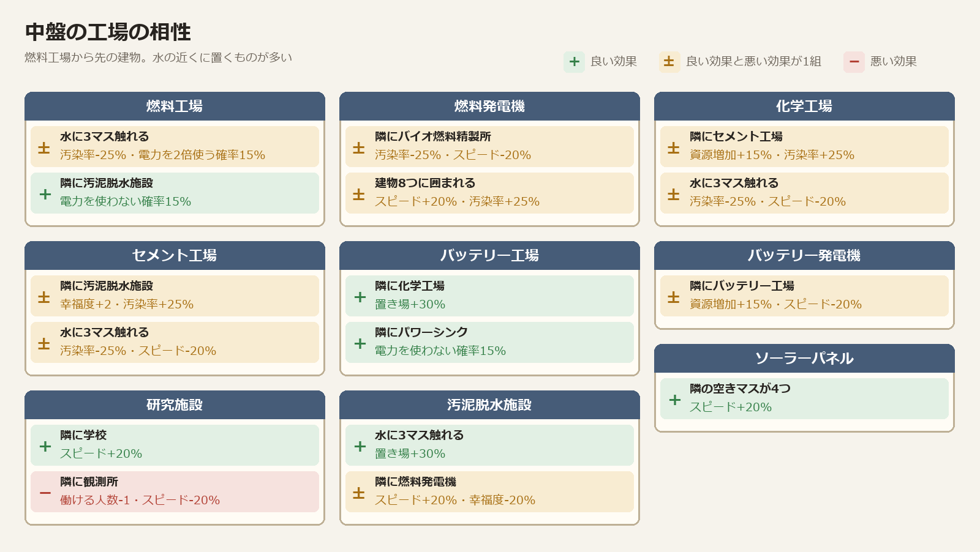Select the 化学工場 card header
980x552 pixels.
[804, 106]
